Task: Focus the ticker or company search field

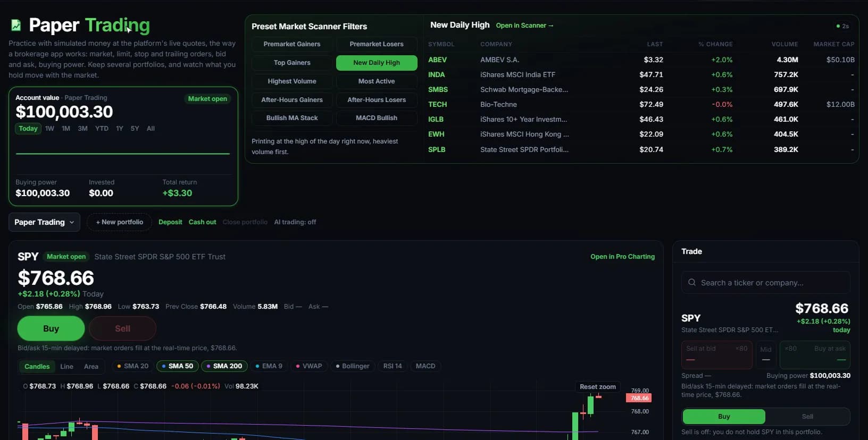Action: click(x=765, y=283)
